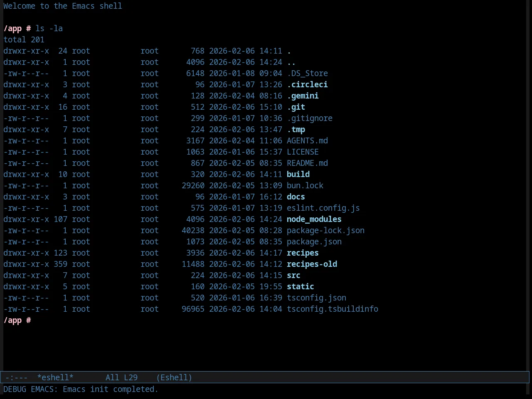Click the docs directory entry
532x399 pixels.
click(296, 197)
